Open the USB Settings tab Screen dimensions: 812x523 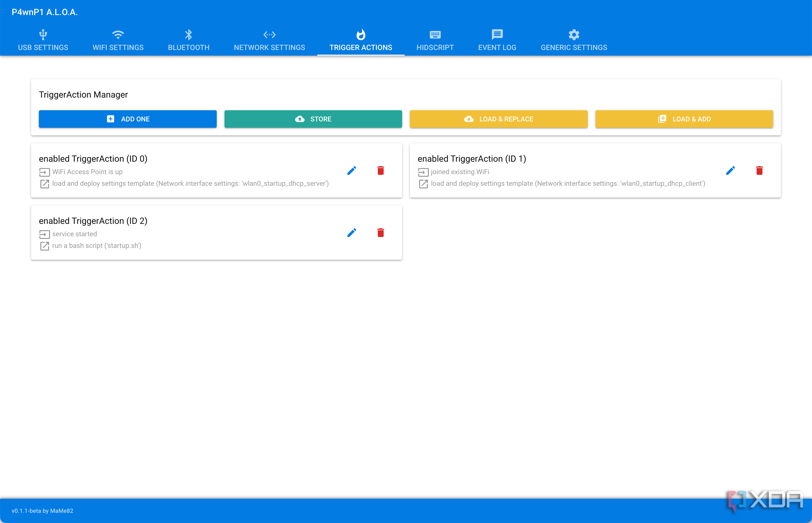43,40
